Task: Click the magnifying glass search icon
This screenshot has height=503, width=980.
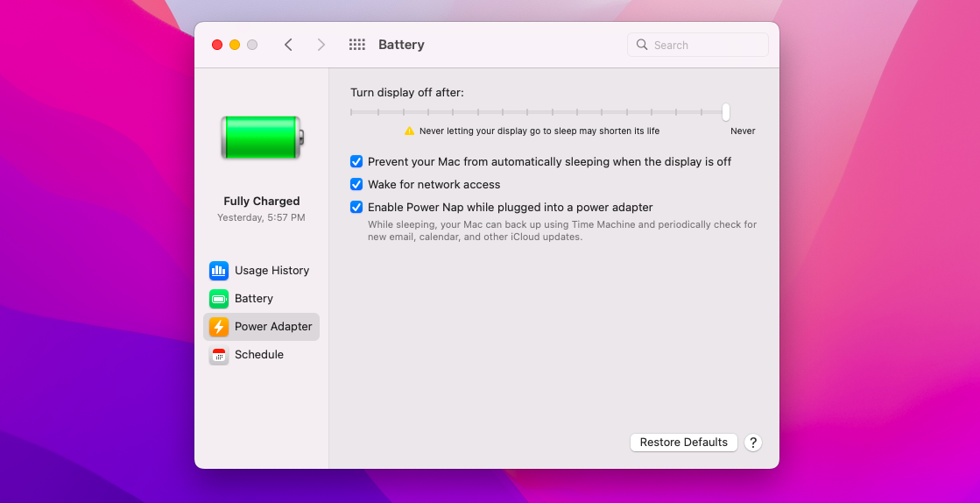Action: click(x=641, y=45)
